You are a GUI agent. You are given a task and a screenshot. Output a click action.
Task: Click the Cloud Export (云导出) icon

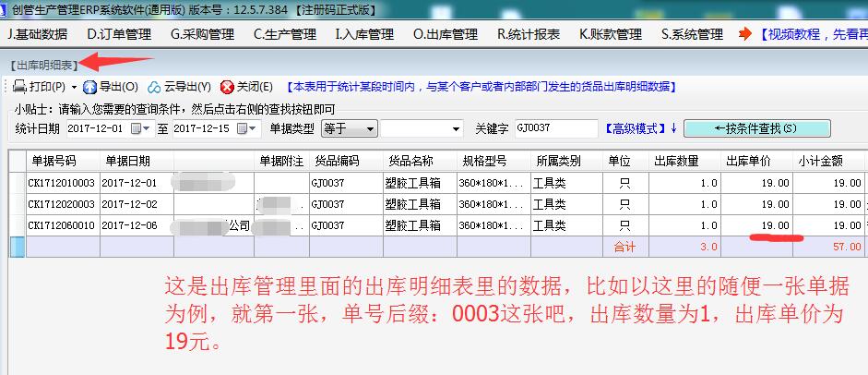click(x=154, y=87)
